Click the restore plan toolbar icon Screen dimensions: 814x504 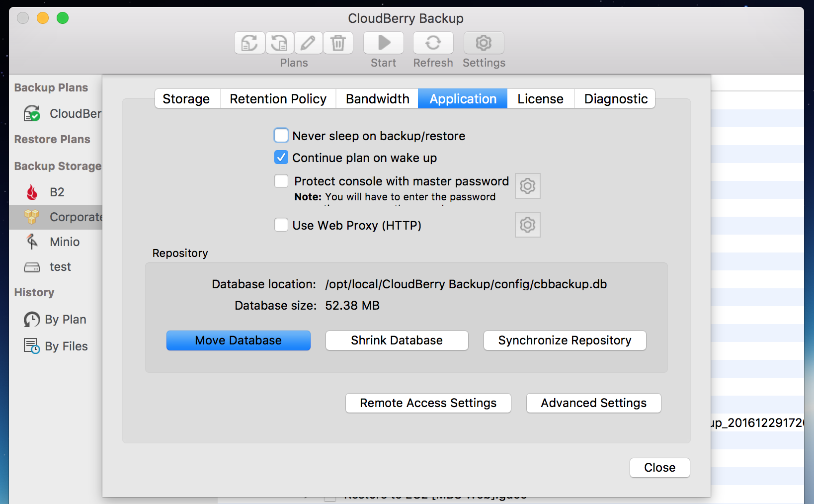click(x=279, y=43)
